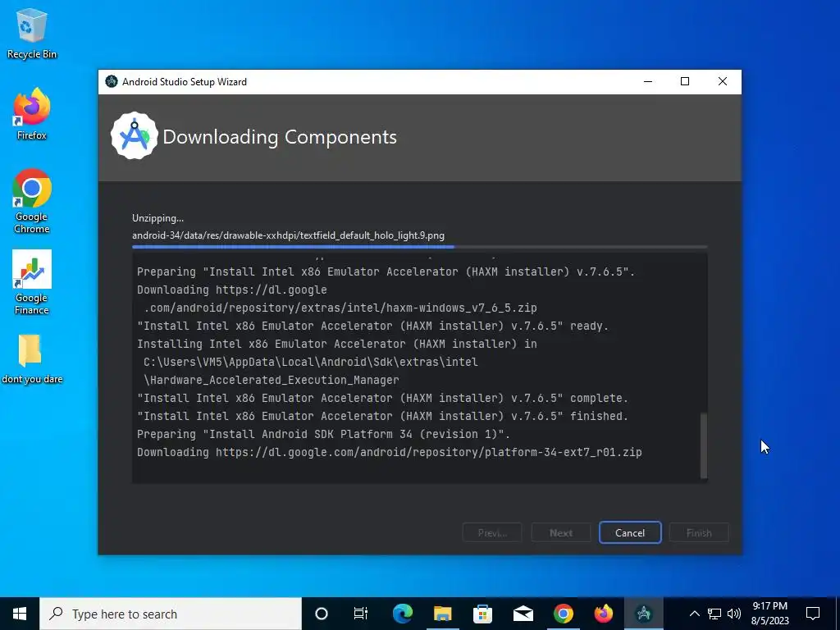Open Microsoft Store from taskbar
Image resolution: width=840 pixels, height=630 pixels.
pos(482,614)
